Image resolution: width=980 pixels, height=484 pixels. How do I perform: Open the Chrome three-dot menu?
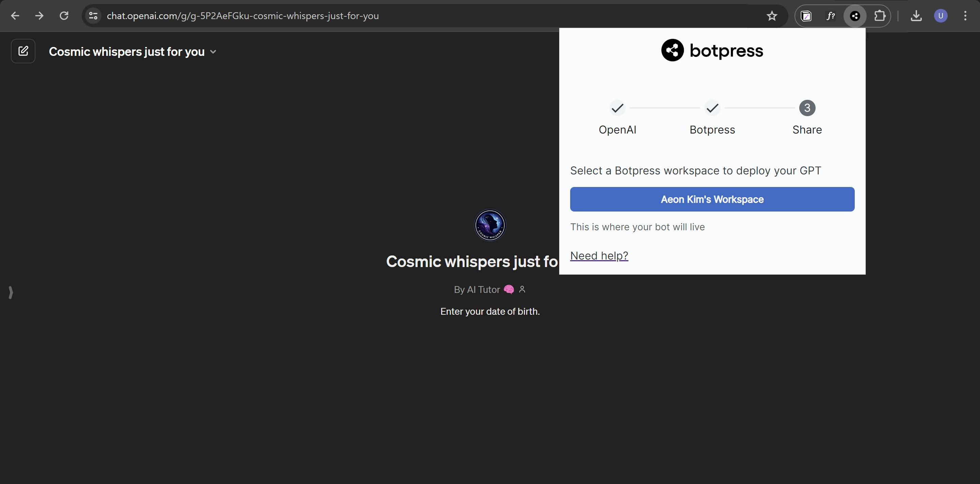[x=965, y=16]
